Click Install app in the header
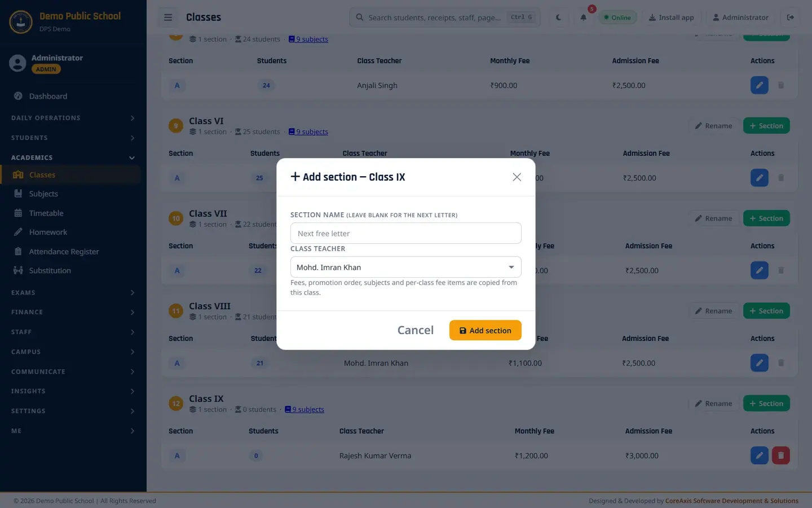Image resolution: width=812 pixels, height=508 pixels. (671, 17)
